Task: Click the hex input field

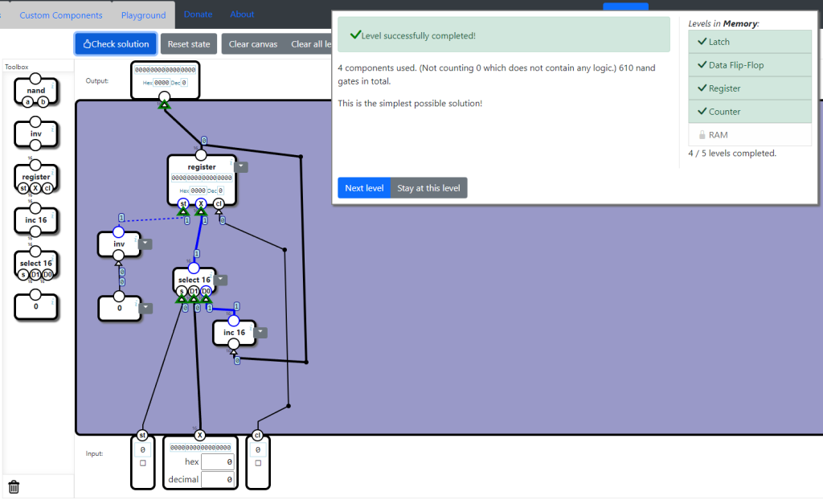Action: tap(217, 462)
